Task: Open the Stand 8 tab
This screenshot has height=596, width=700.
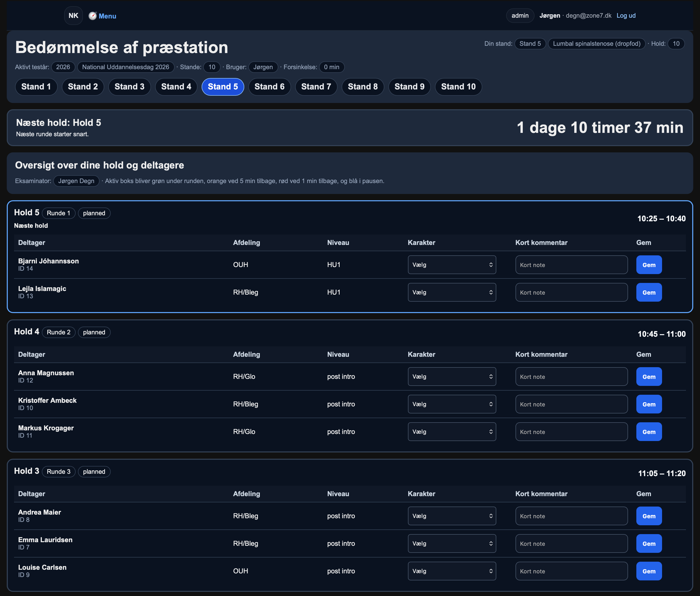Action: coord(363,87)
